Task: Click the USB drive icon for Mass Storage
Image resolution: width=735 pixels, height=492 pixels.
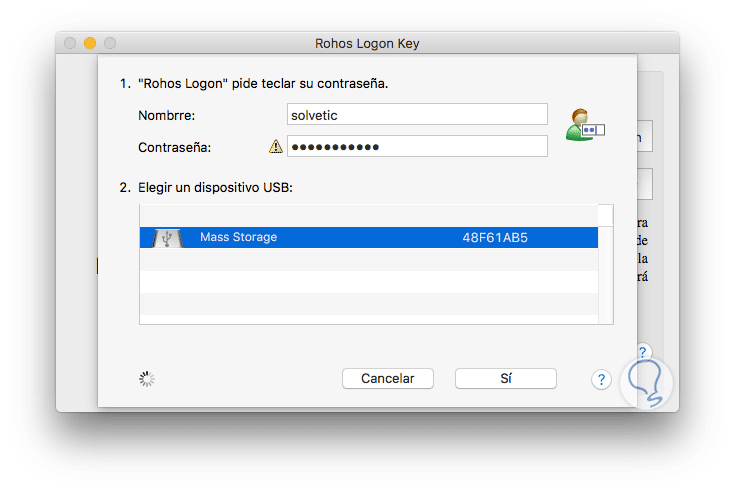Action: point(167,238)
